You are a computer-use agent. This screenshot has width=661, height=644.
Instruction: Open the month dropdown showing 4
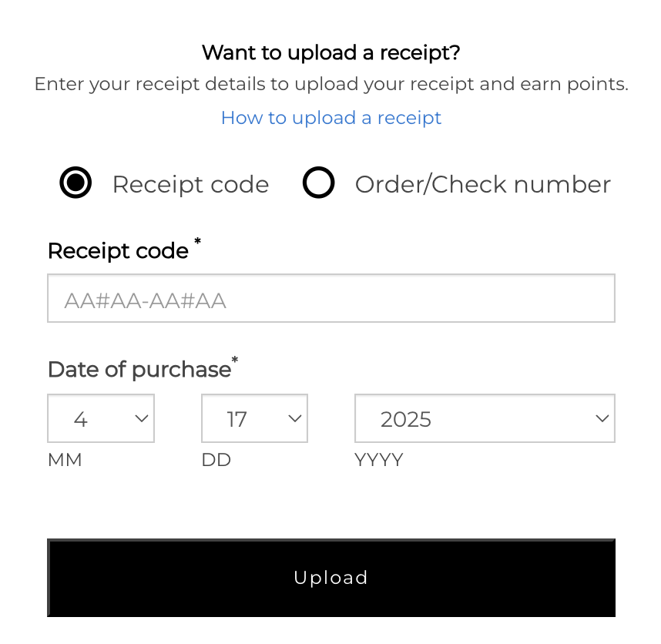point(100,419)
